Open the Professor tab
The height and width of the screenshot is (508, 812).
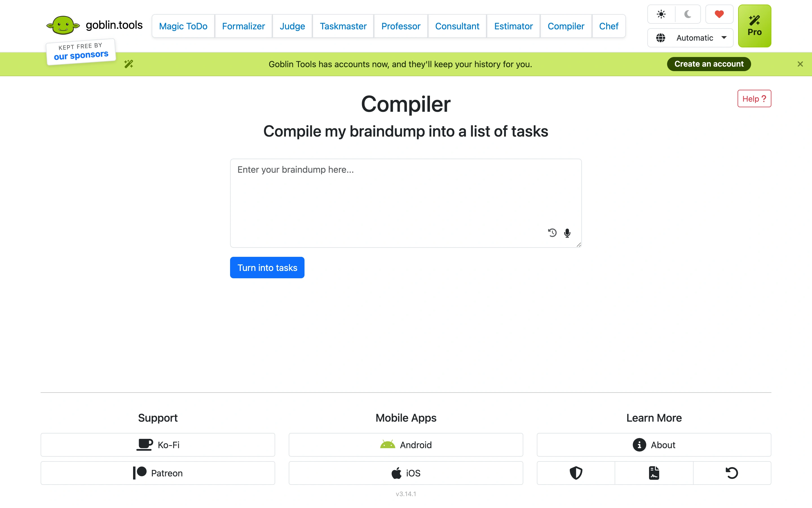point(401,26)
